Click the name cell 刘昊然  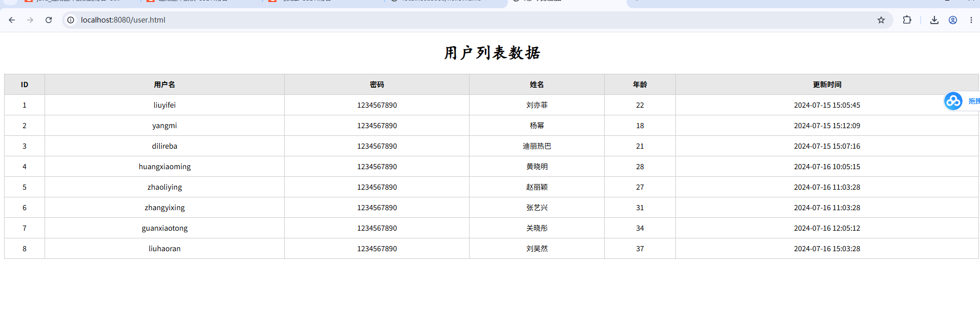(x=537, y=249)
